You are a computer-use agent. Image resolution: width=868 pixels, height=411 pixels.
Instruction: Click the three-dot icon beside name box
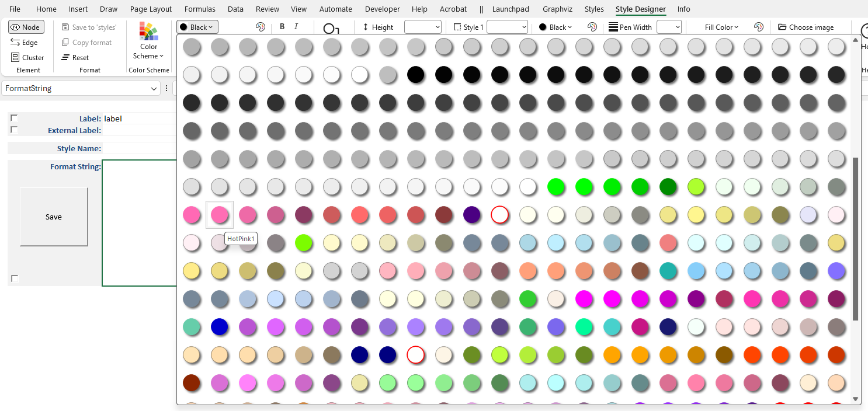[166, 89]
